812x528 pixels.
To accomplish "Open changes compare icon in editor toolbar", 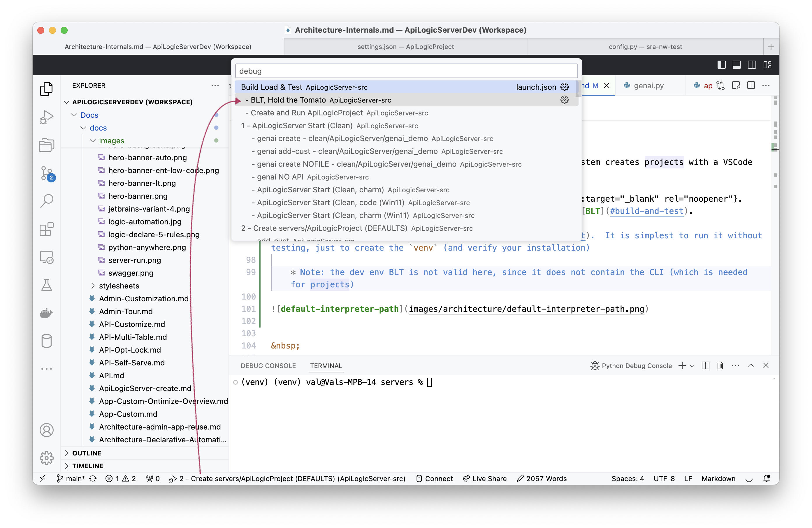I will pyautogui.click(x=720, y=86).
